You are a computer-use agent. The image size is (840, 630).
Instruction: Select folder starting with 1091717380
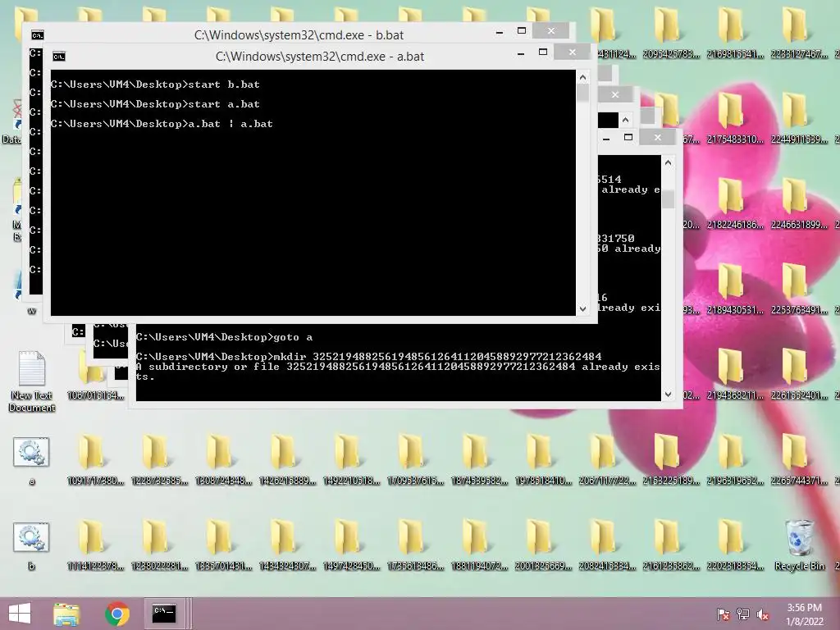(95, 461)
